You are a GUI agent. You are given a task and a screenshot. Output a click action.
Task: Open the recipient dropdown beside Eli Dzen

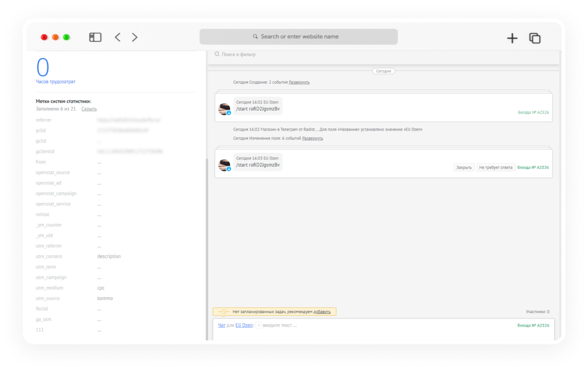[x=258, y=325]
